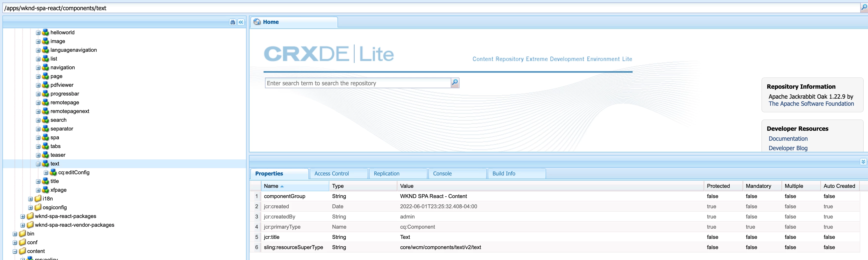
Task: Select the osgiconfig folder icon
Action: 38,207
